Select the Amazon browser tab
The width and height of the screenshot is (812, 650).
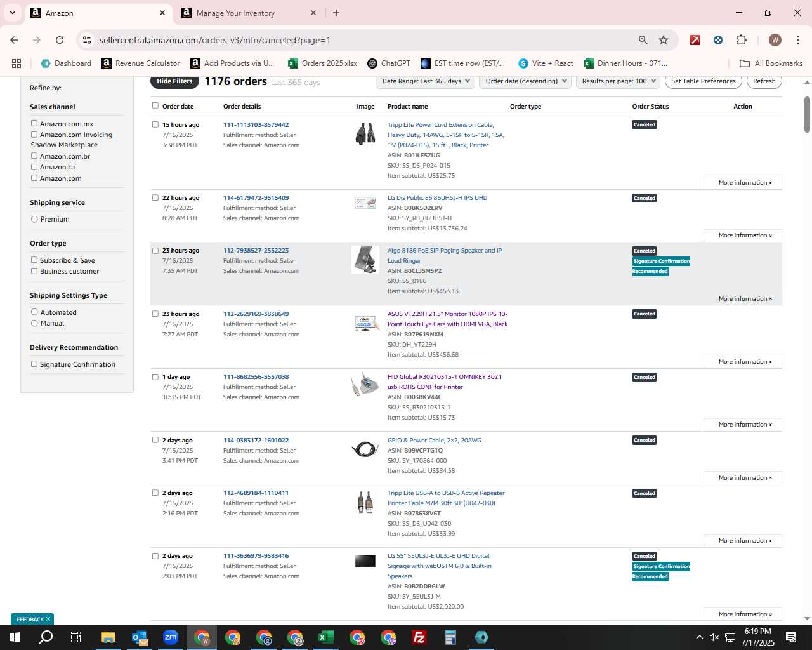coord(98,13)
